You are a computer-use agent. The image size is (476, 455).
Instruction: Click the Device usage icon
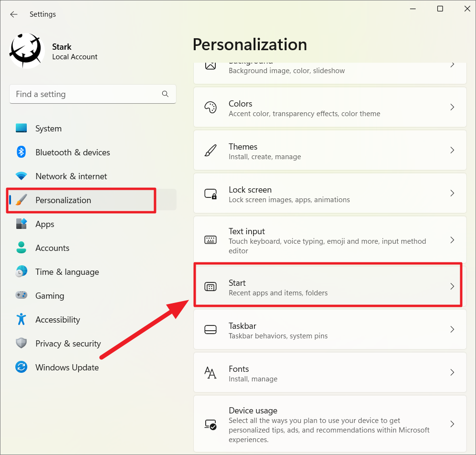(210, 424)
